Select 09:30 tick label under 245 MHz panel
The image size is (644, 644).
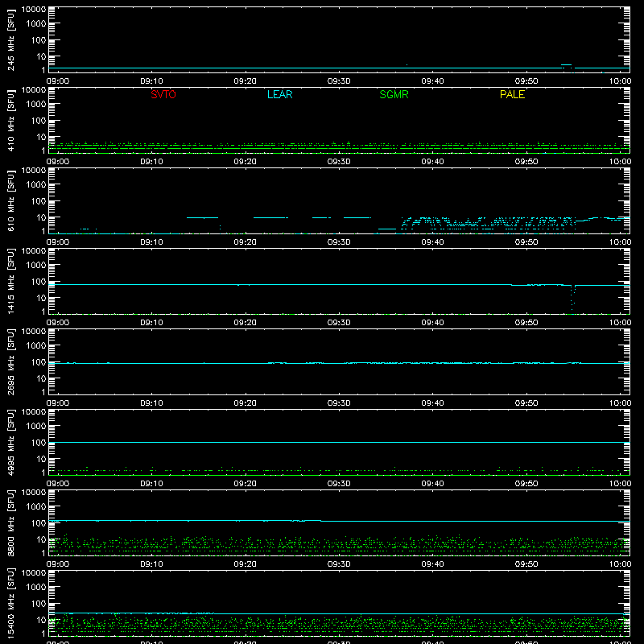[x=339, y=81]
